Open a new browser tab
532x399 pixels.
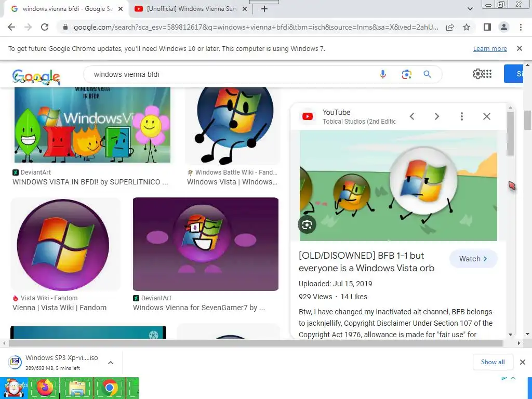point(264,9)
